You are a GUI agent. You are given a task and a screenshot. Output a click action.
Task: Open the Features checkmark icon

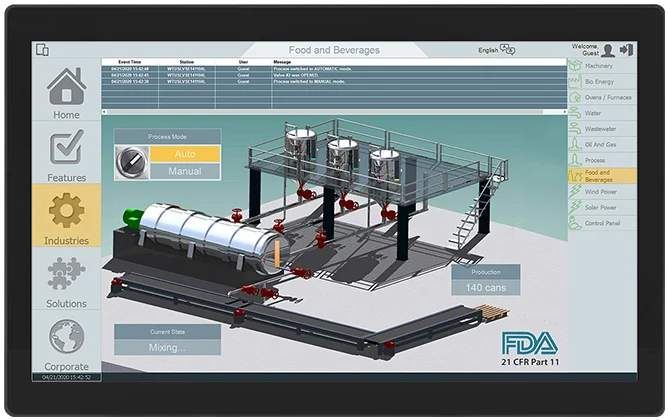66,147
